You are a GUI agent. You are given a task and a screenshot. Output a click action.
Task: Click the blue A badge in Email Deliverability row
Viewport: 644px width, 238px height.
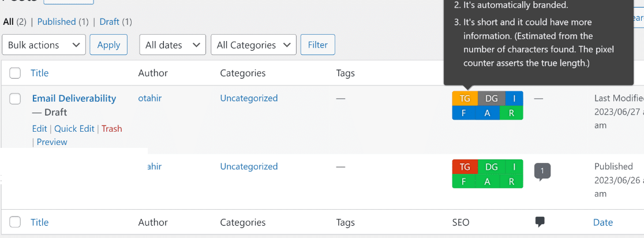[488, 113]
